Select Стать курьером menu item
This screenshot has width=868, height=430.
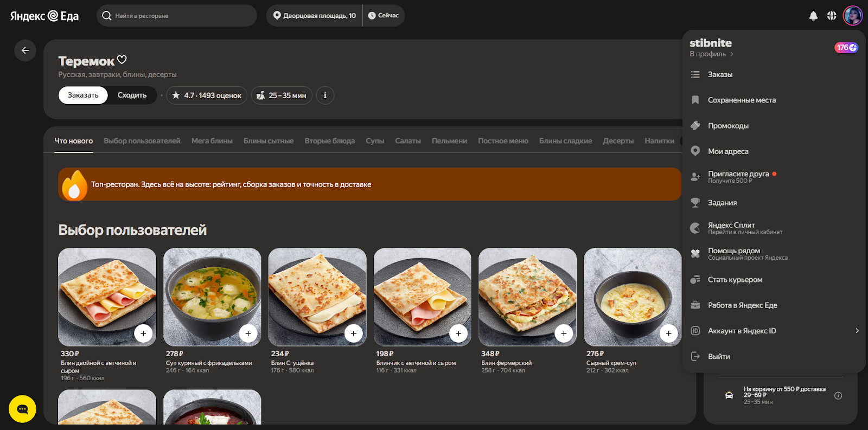click(x=774, y=280)
